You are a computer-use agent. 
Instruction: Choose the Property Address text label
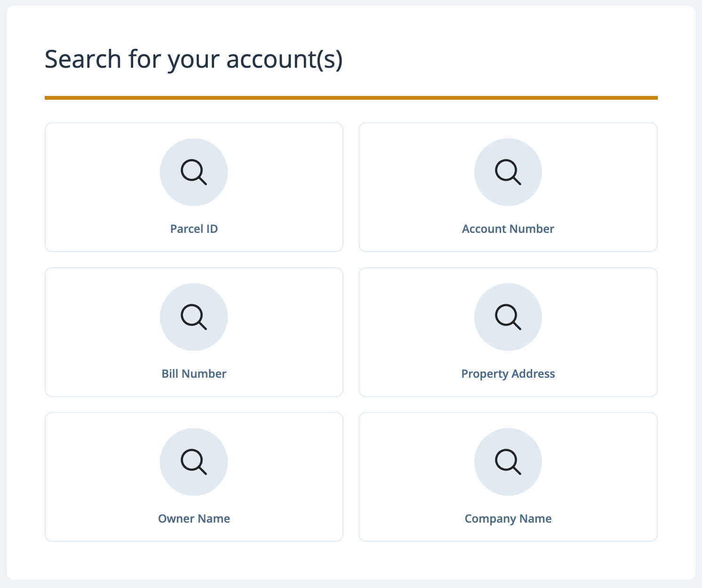[x=508, y=374]
